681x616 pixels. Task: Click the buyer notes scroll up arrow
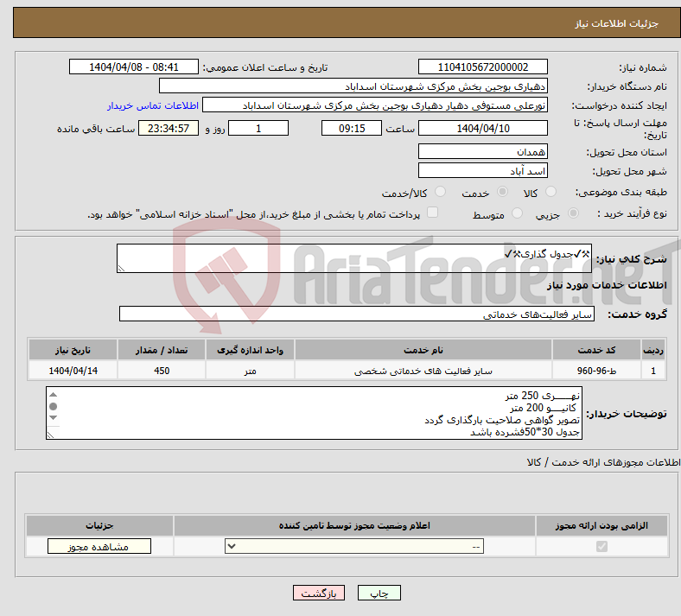click(x=53, y=395)
